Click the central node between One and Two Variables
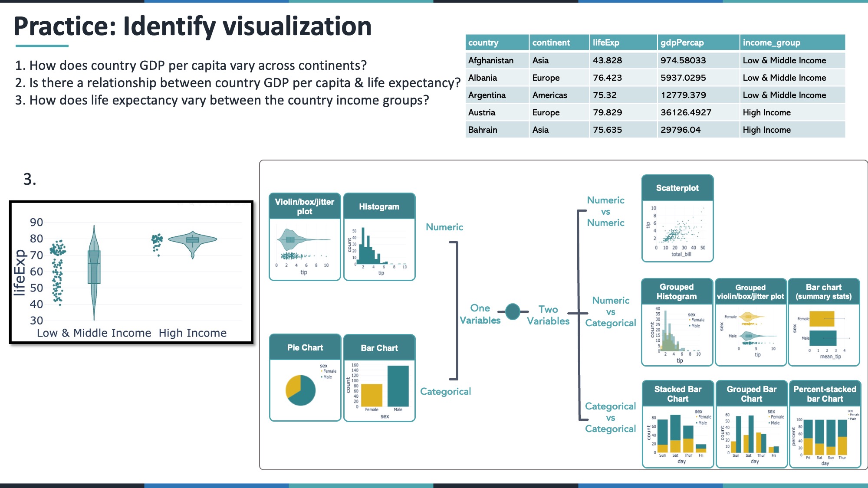Image resolution: width=868 pixels, height=488 pixels. [513, 311]
